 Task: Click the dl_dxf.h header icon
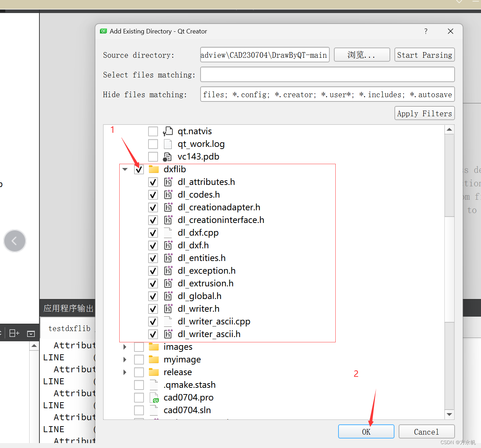point(168,245)
